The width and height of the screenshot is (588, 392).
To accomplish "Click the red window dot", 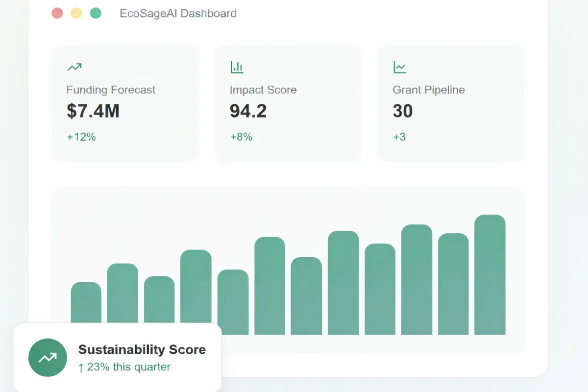I will (x=57, y=13).
